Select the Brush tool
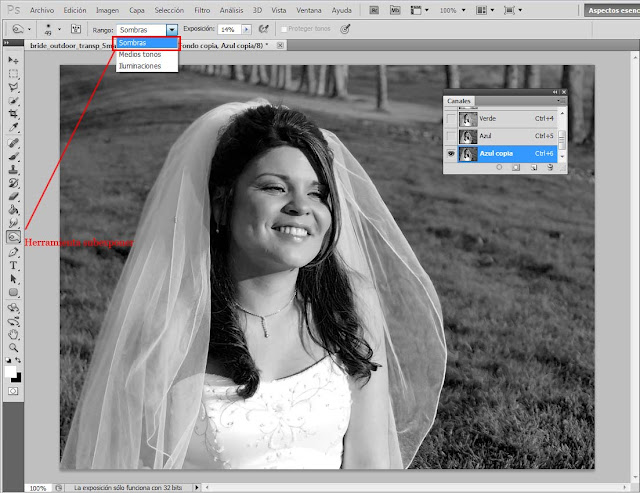Screen dimensions: 640x493 click(13, 157)
